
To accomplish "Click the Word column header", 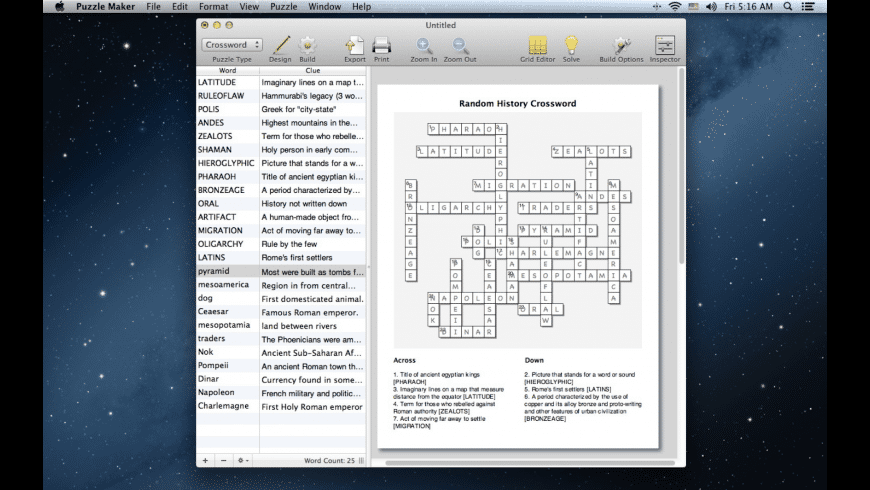I will [x=227, y=70].
